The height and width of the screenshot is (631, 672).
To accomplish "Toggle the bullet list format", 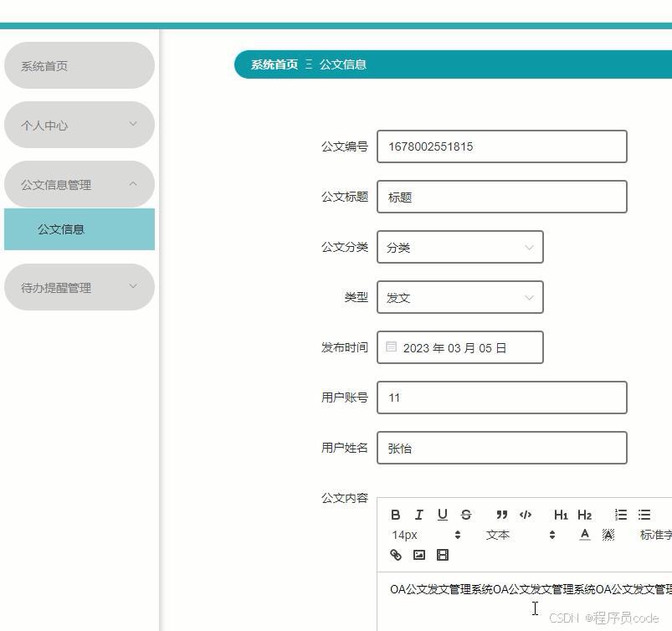I will pyautogui.click(x=644, y=515).
